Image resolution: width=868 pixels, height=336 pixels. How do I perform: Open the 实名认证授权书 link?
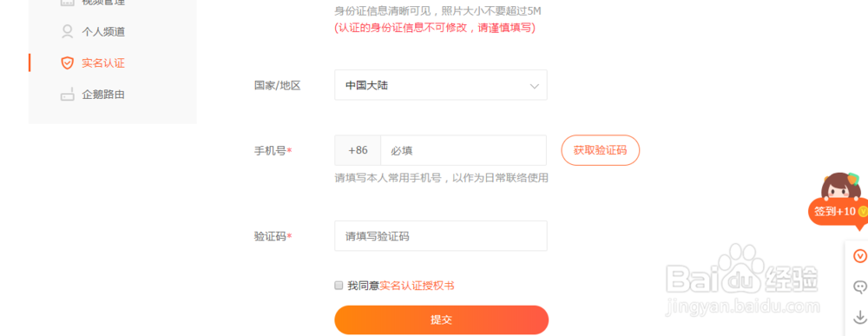click(x=417, y=286)
